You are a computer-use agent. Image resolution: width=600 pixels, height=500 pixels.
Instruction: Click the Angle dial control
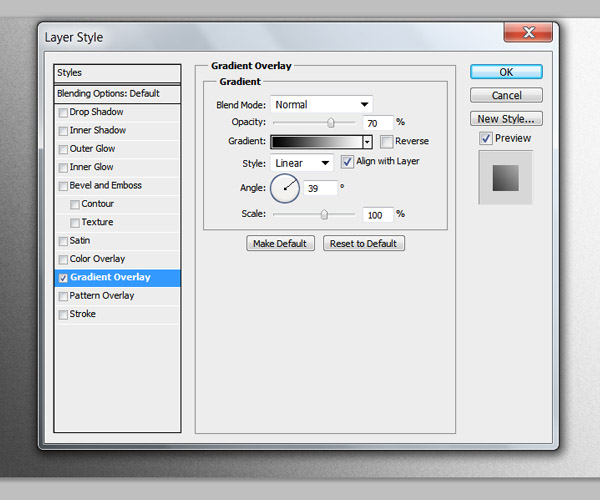(285, 188)
